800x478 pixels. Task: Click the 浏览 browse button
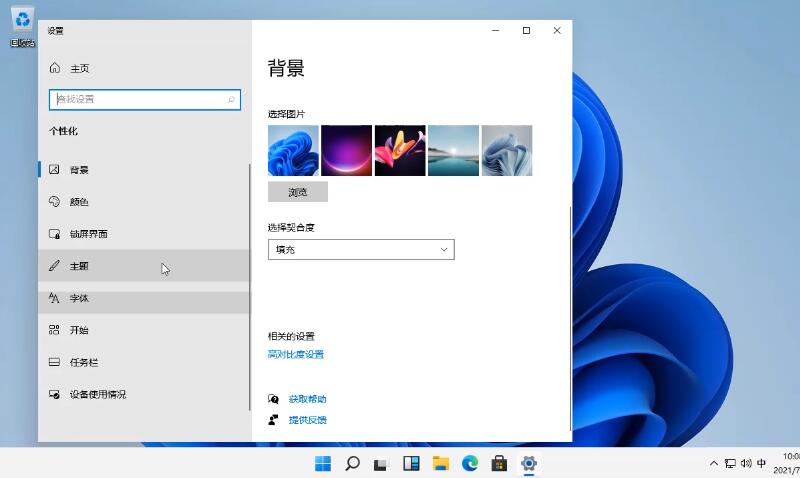298,192
